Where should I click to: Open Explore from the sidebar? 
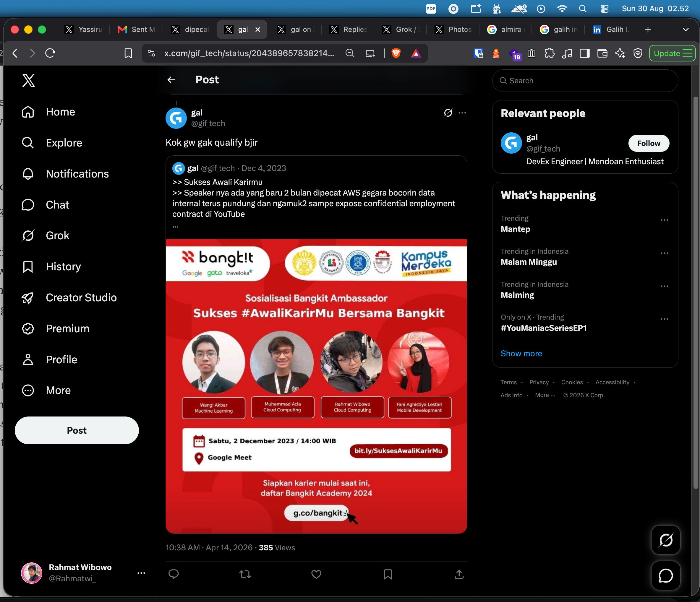coord(52,143)
